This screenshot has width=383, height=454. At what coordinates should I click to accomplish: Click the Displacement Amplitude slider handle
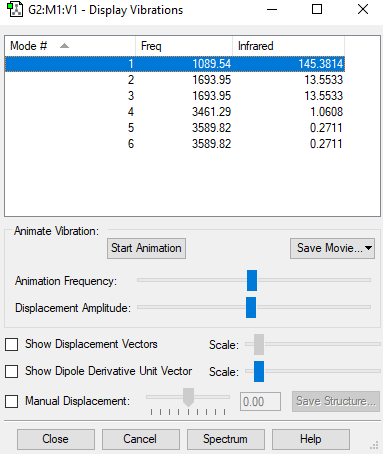click(251, 307)
